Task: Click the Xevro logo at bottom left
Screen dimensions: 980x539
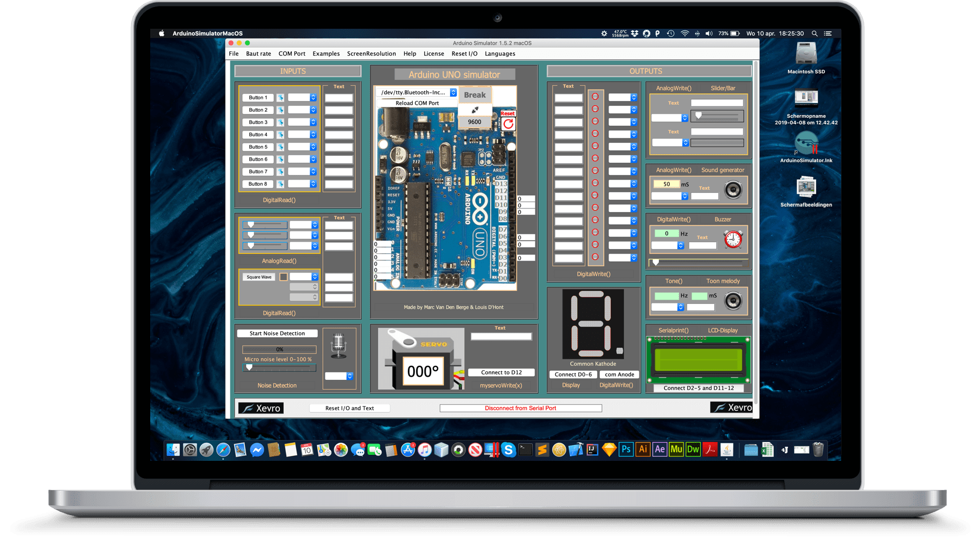Action: 261,408
